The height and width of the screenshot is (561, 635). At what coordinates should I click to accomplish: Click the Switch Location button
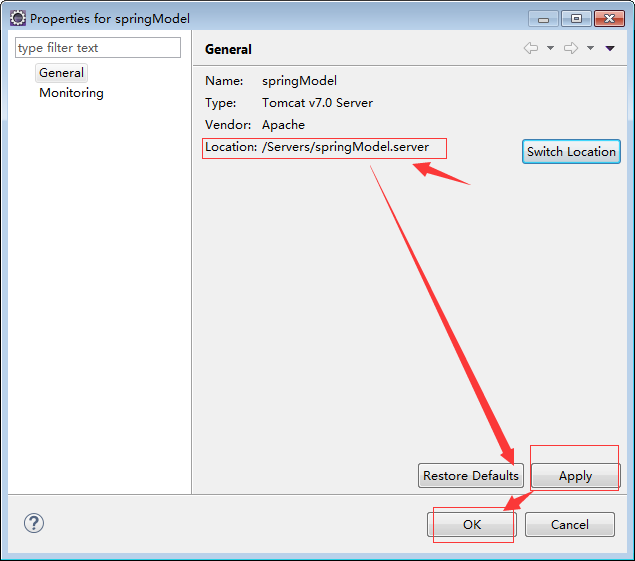(571, 151)
